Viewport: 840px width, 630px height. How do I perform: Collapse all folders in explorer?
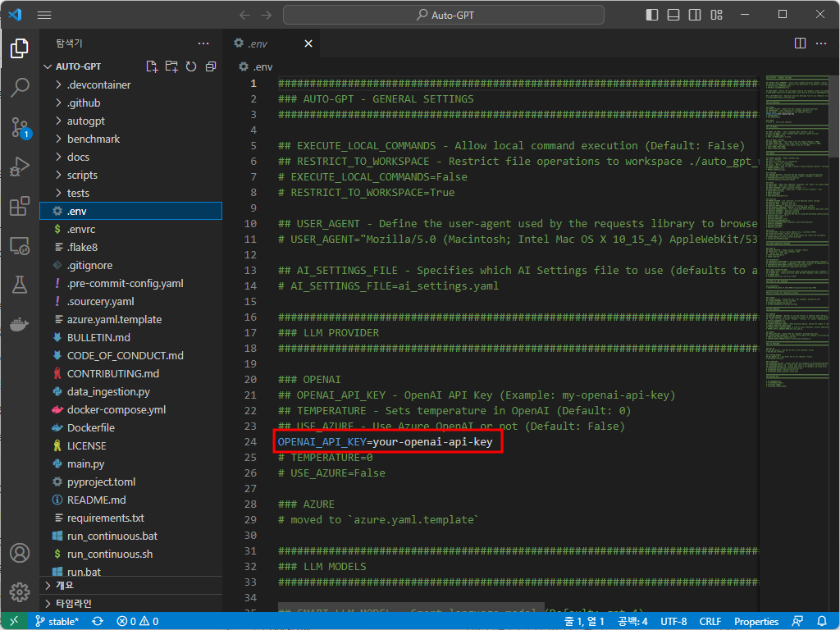[211, 66]
